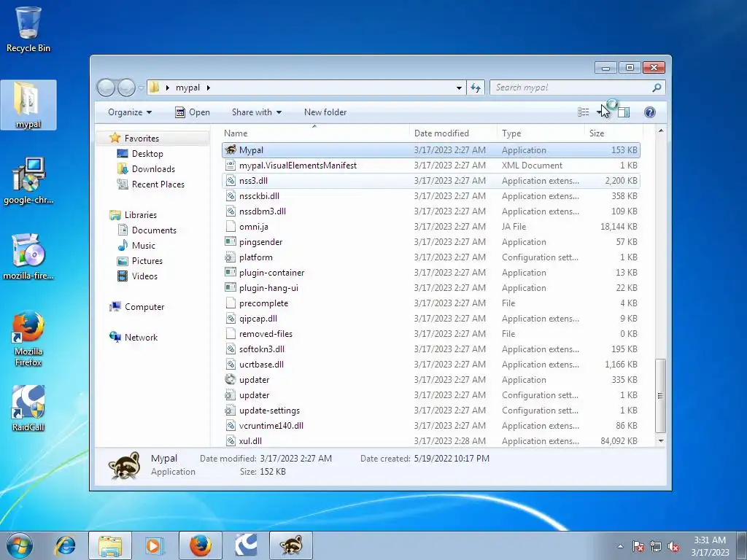Open the Music library
The height and width of the screenshot is (560, 747).
pos(143,245)
